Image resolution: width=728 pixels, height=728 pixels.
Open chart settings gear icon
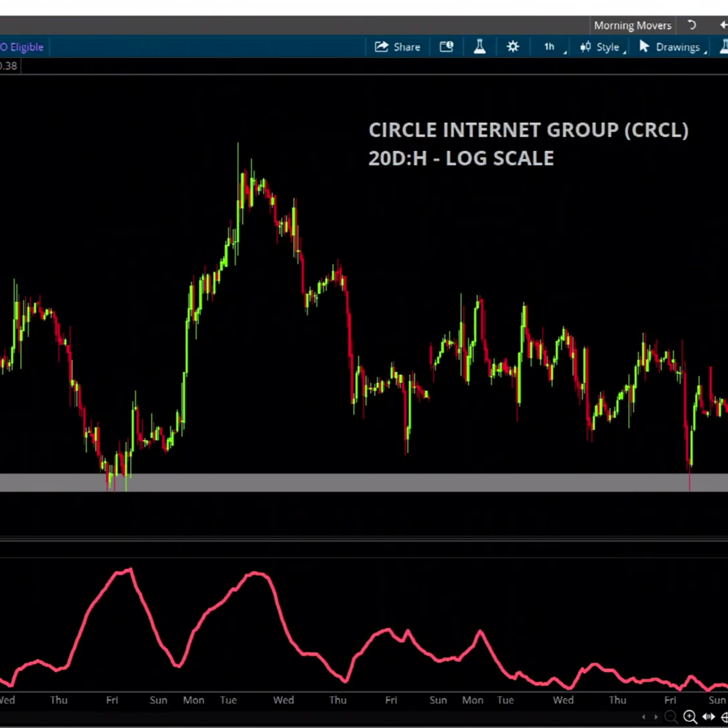click(x=513, y=47)
